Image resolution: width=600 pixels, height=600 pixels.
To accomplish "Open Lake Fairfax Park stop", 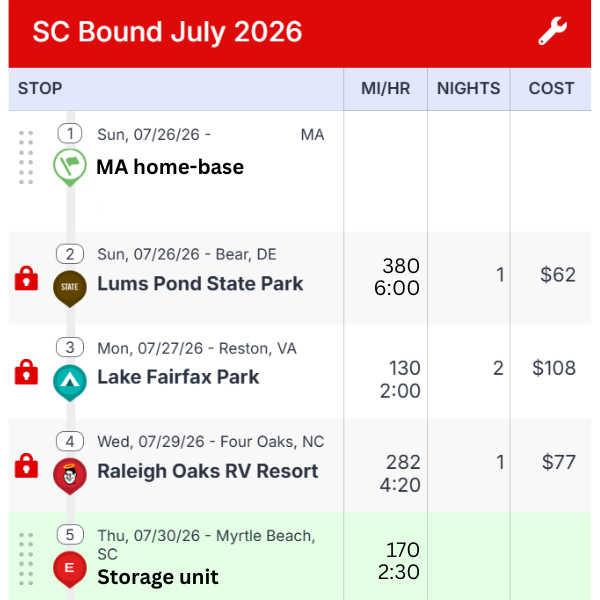I will pyautogui.click(x=178, y=377).
